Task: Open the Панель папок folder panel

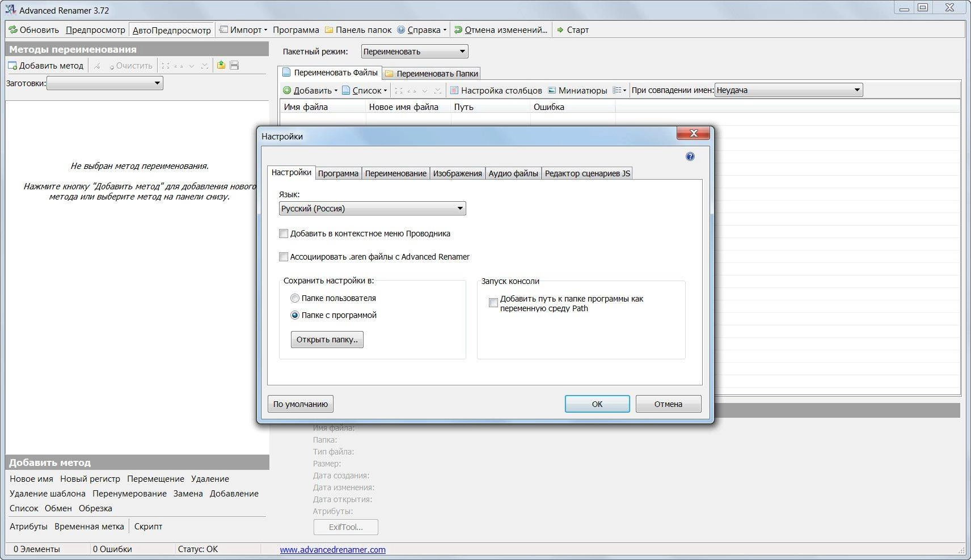Action: click(x=358, y=30)
